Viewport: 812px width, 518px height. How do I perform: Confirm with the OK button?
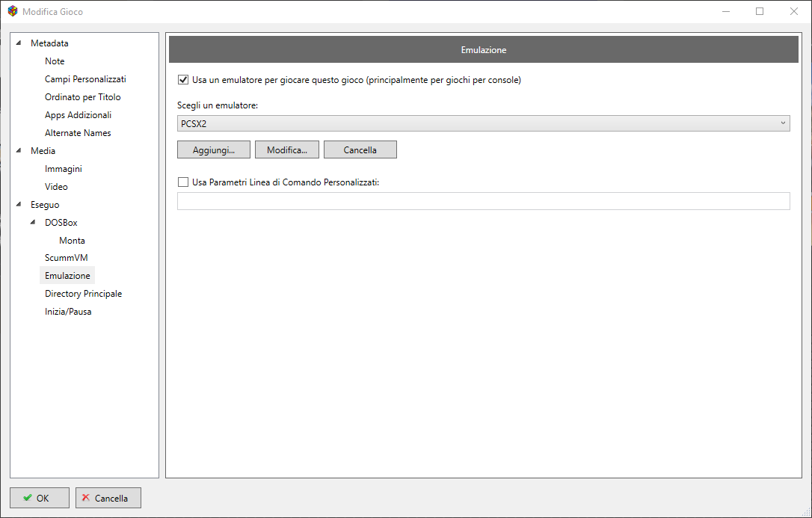coord(40,498)
